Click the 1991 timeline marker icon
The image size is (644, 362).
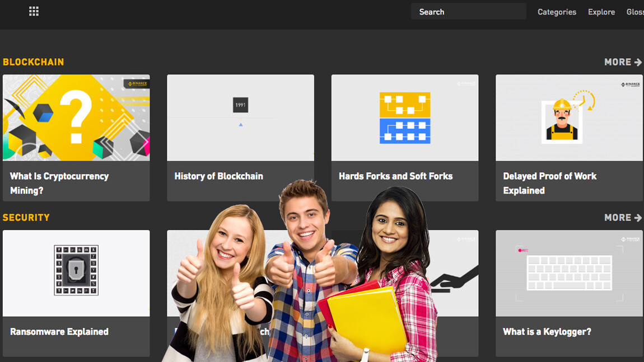[240, 105]
